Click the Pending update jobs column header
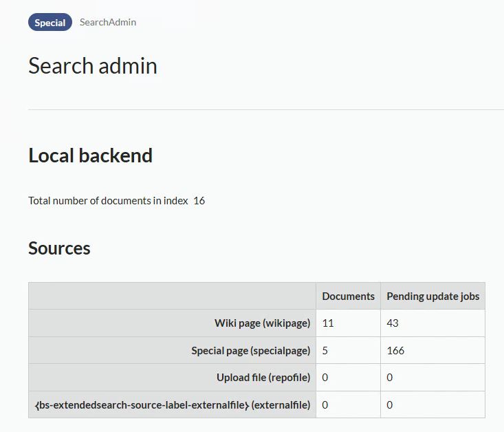 click(x=432, y=296)
